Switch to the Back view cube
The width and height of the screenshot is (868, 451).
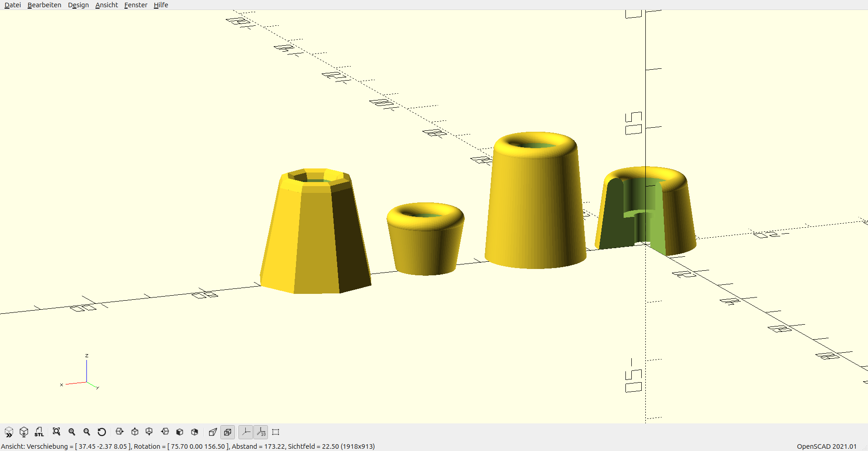pyautogui.click(x=195, y=432)
